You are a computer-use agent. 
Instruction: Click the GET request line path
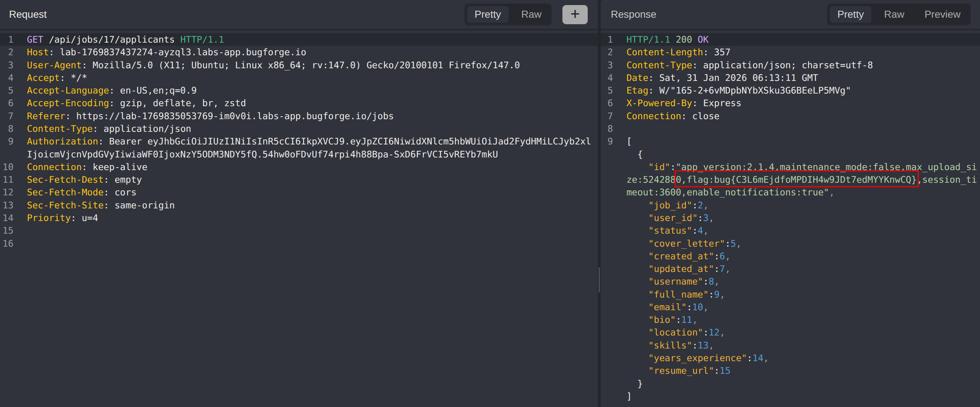[x=112, y=40]
